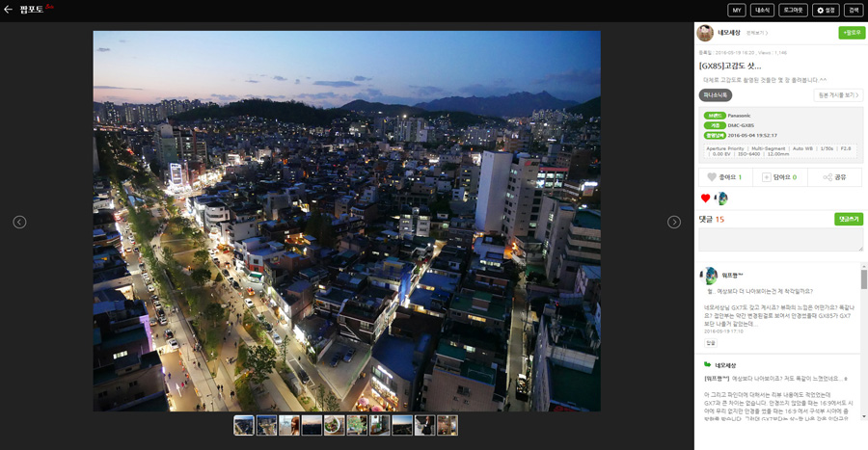The image size is (868, 450).
Task: Toggle the 좋아요 like button
Action: (724, 177)
